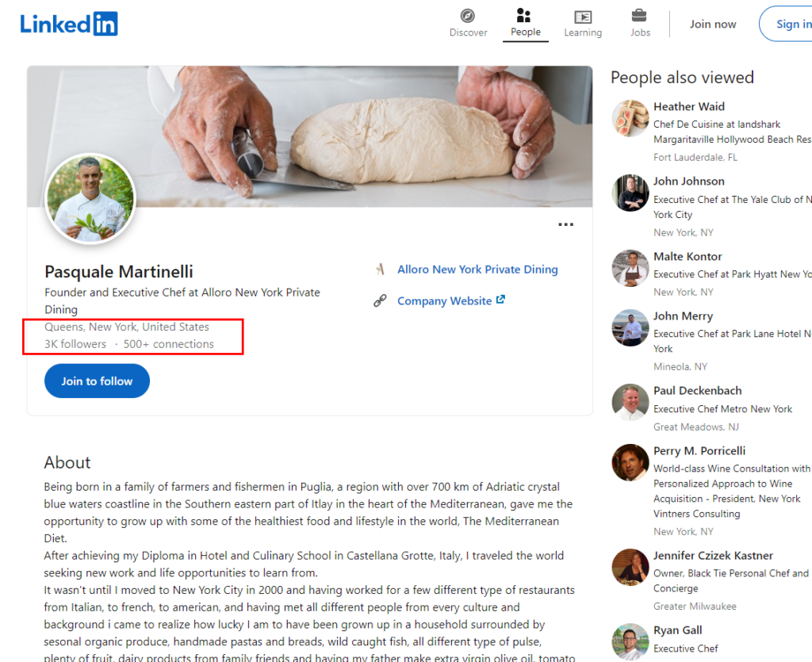Click Perry M. Porricelli's avatar
This screenshot has height=662, width=812.
point(630,462)
